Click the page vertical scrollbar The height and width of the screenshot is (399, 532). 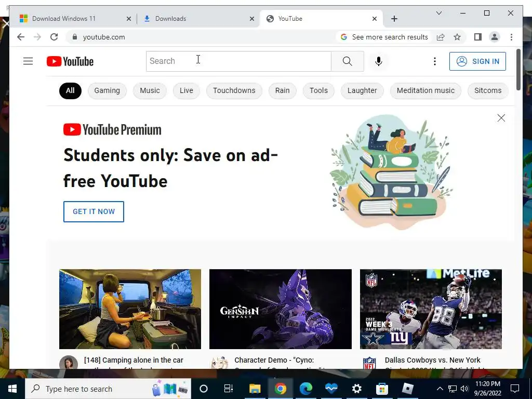518,70
